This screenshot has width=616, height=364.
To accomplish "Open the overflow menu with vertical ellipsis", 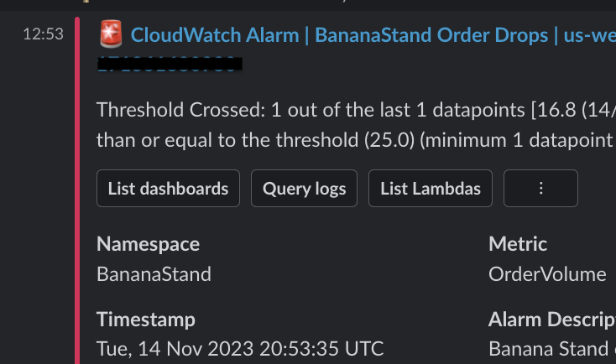I will point(540,188).
